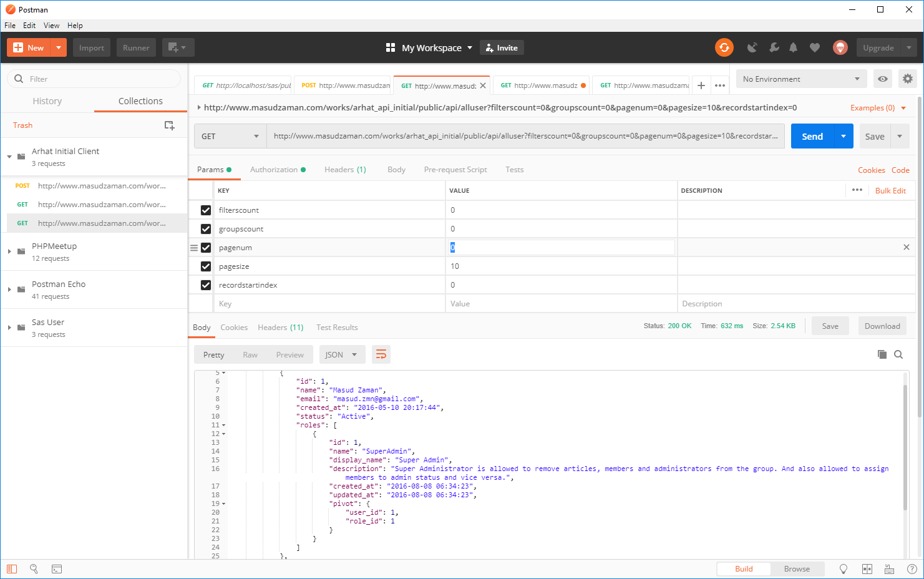Open the notifications bell icon
The height and width of the screenshot is (579, 924).
[793, 47]
